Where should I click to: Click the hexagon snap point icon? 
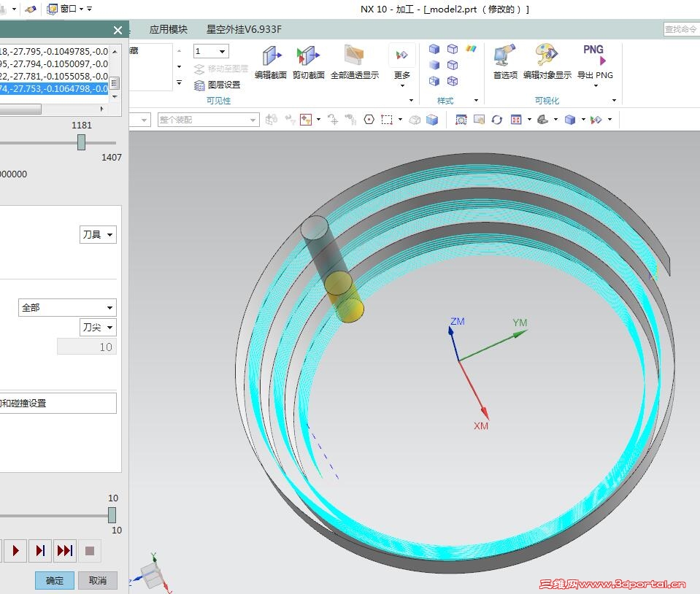coord(369,120)
